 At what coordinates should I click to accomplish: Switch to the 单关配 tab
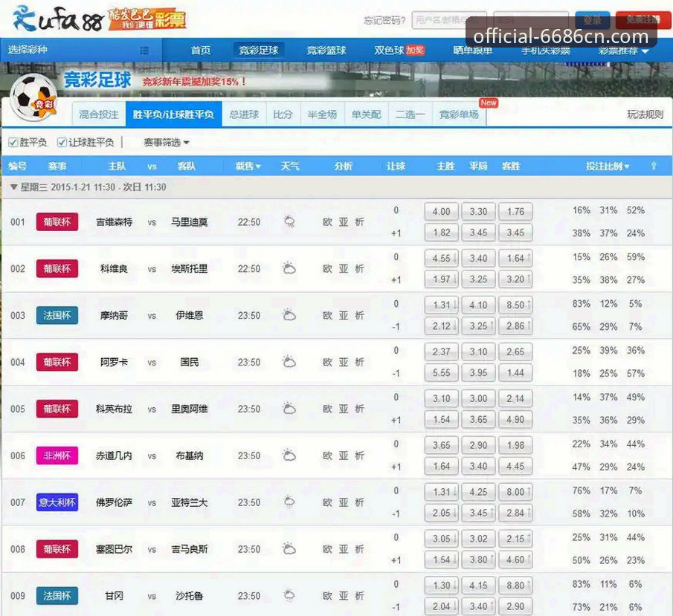coord(366,114)
